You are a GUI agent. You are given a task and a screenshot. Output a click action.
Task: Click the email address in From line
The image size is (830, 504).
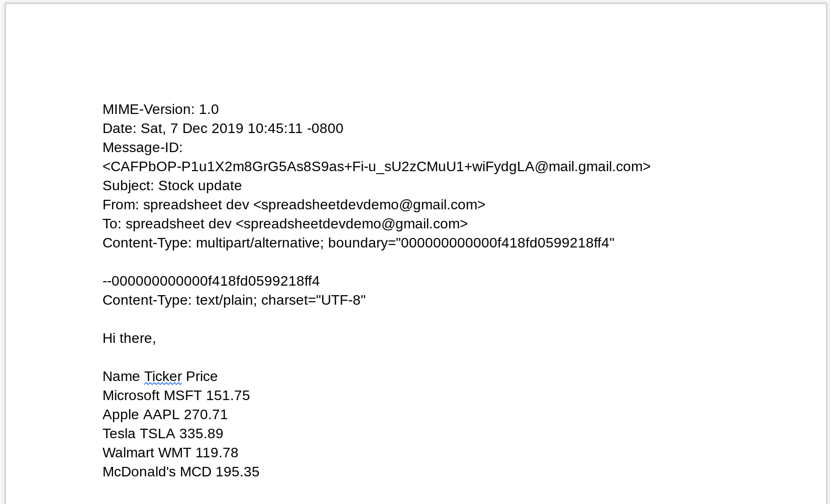(369, 205)
